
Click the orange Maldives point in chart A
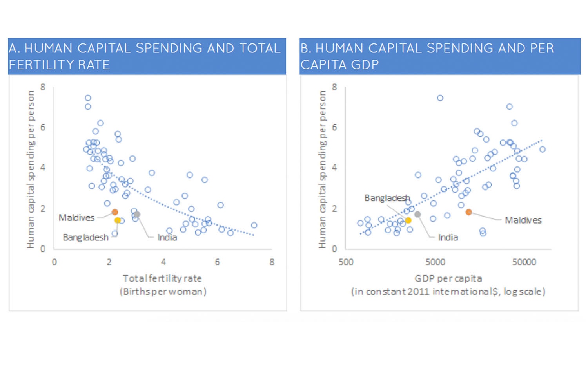(115, 212)
